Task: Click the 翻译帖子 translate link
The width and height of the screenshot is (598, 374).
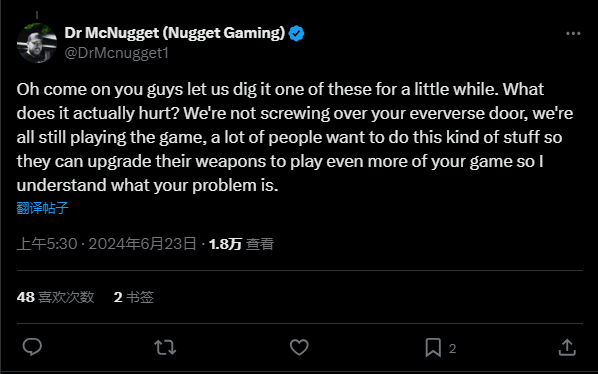Action: click(42, 208)
